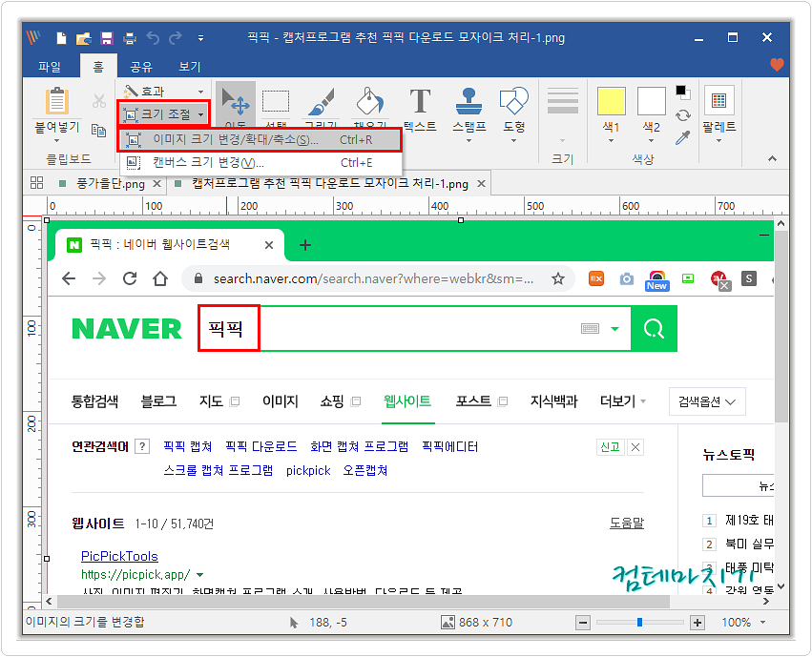Click the 붙여넣기 clipboard icon
Screen dimensions: 812x657
(57, 101)
